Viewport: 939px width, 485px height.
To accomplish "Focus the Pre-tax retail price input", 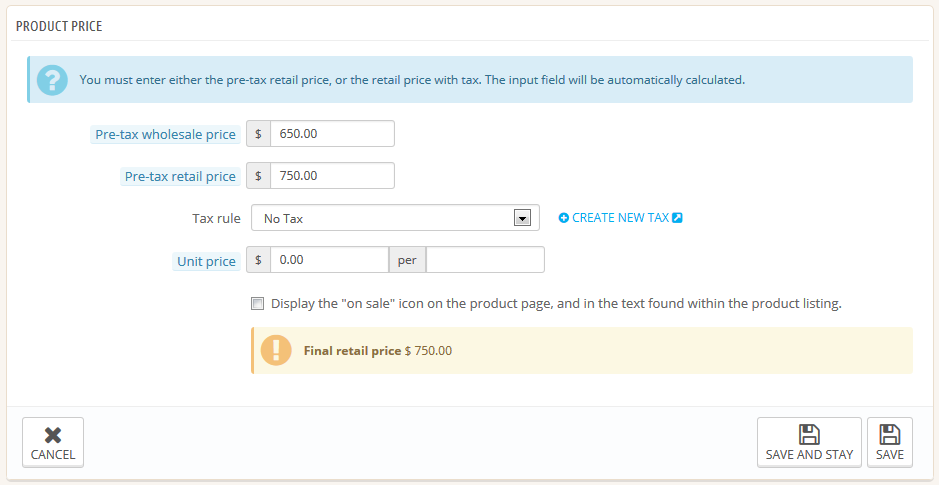I will [332, 176].
